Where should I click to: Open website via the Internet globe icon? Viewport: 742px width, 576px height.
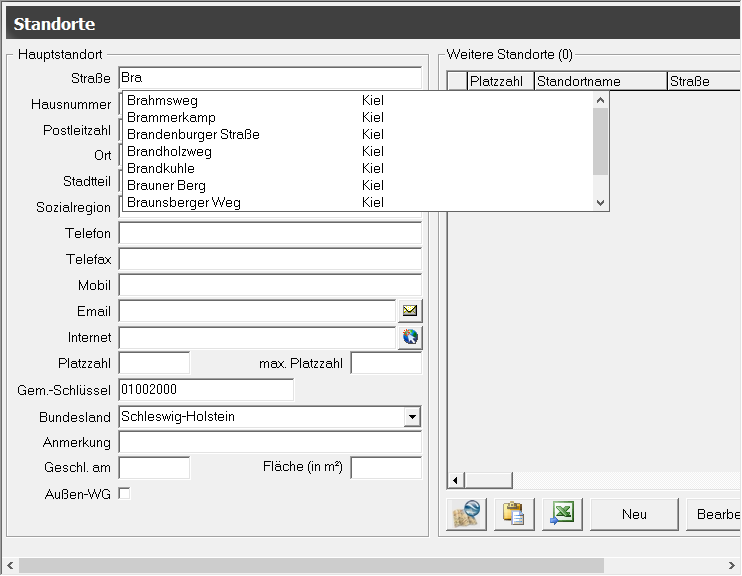coord(410,337)
